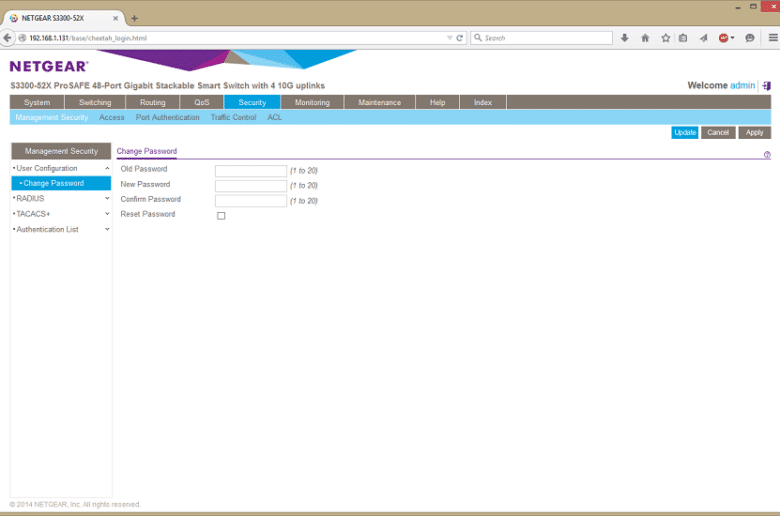Image resolution: width=780 pixels, height=516 pixels.
Task: Expand the Authentication List section
Action: click(x=107, y=229)
